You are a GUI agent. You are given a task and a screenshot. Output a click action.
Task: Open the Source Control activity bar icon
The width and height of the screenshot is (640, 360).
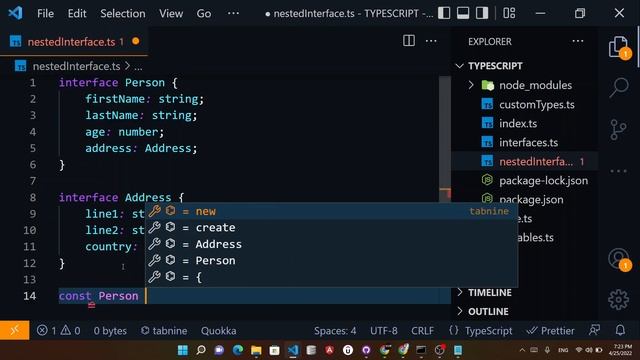tap(618, 130)
